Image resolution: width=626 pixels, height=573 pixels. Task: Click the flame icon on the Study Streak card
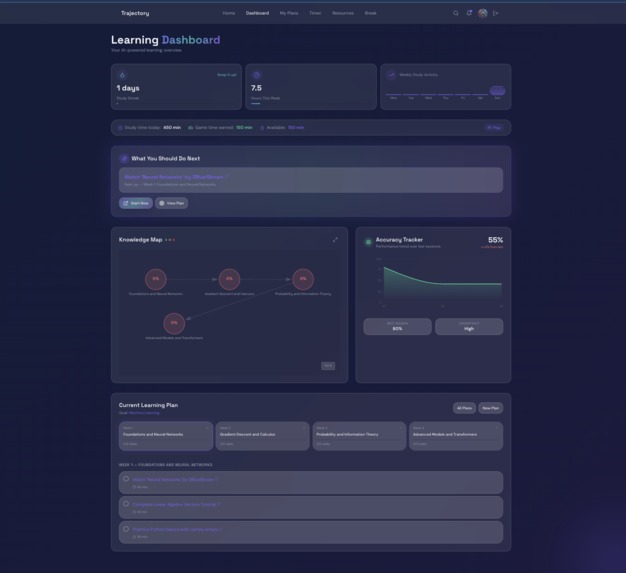pyautogui.click(x=123, y=75)
